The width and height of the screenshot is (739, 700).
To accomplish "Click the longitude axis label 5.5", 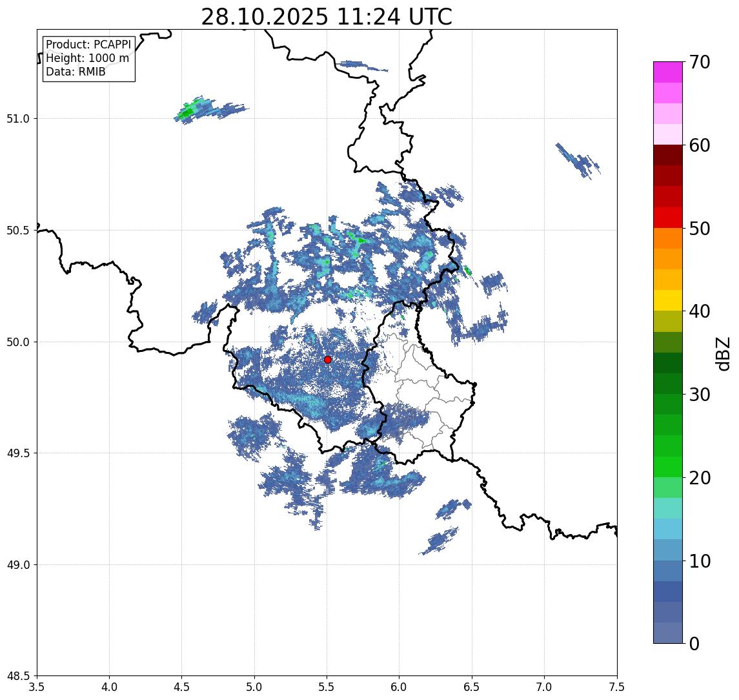I will [327, 687].
